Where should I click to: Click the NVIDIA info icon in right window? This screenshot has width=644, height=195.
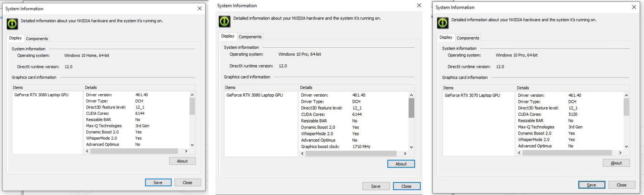pos(442,23)
